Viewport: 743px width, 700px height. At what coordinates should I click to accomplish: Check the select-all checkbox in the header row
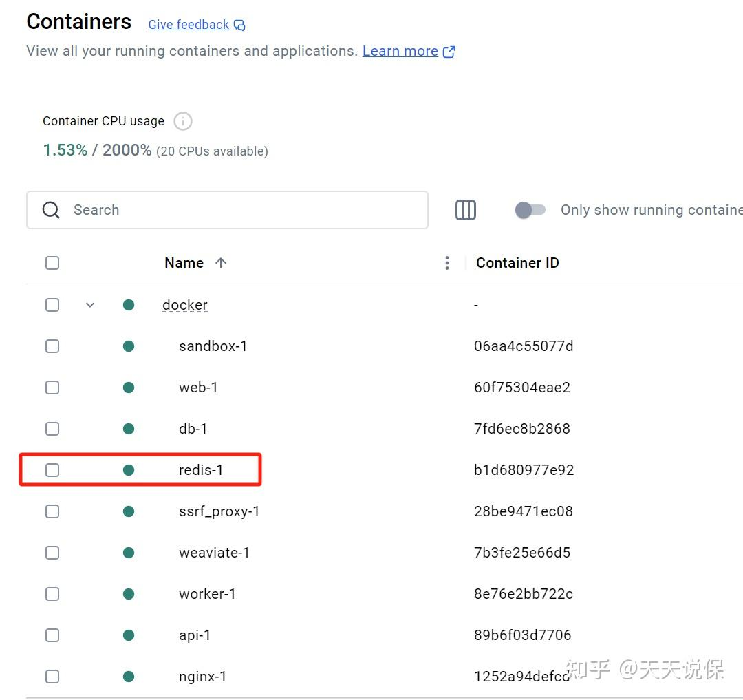[x=52, y=262]
